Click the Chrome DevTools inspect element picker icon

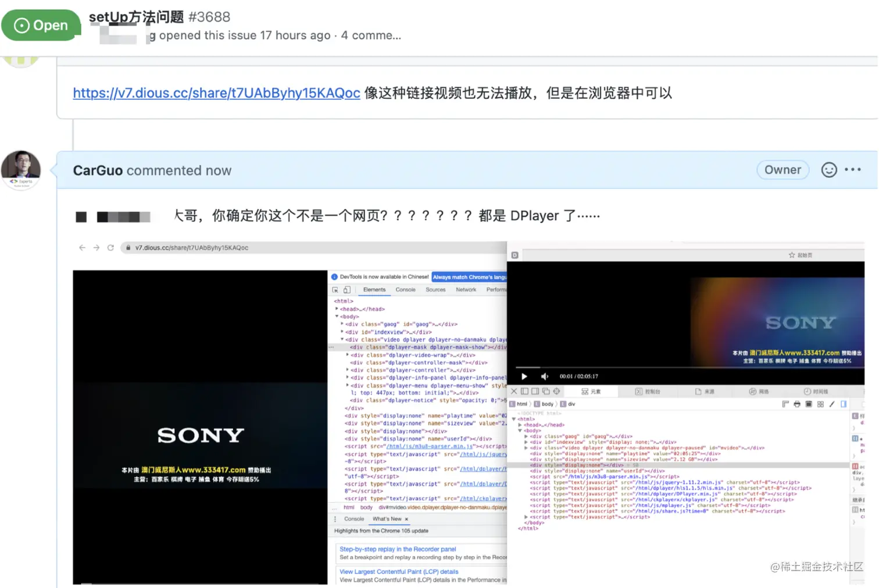click(x=335, y=289)
